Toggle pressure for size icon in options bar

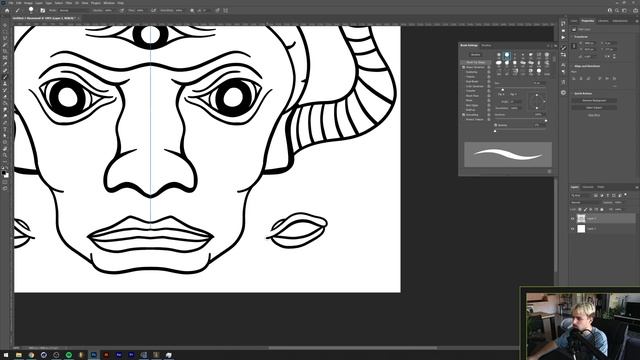[x=217, y=11]
